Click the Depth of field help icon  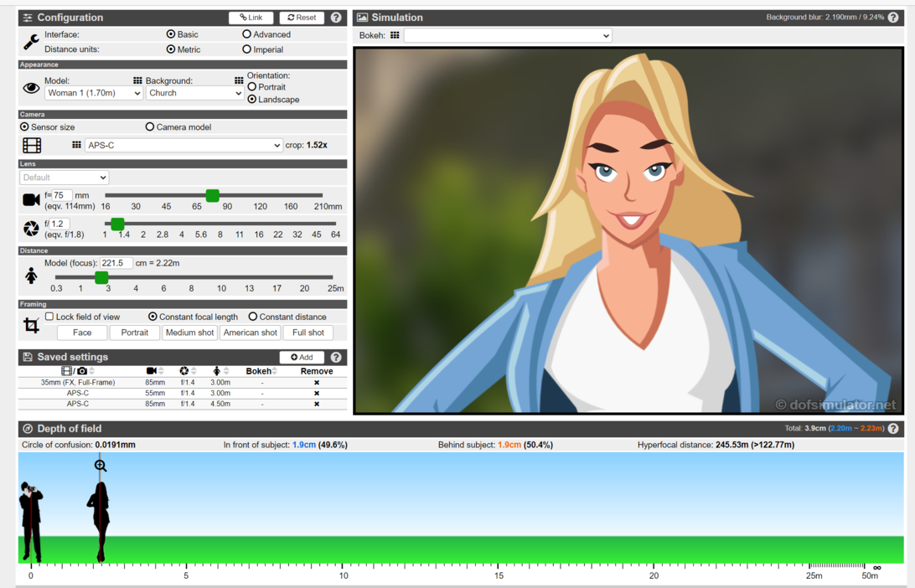tap(893, 429)
